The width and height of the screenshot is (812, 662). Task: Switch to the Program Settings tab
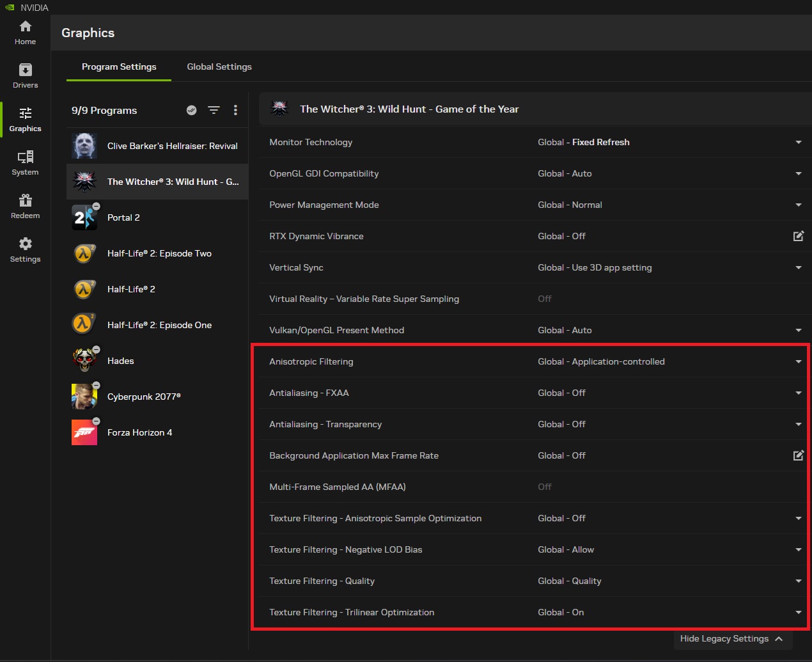point(119,67)
